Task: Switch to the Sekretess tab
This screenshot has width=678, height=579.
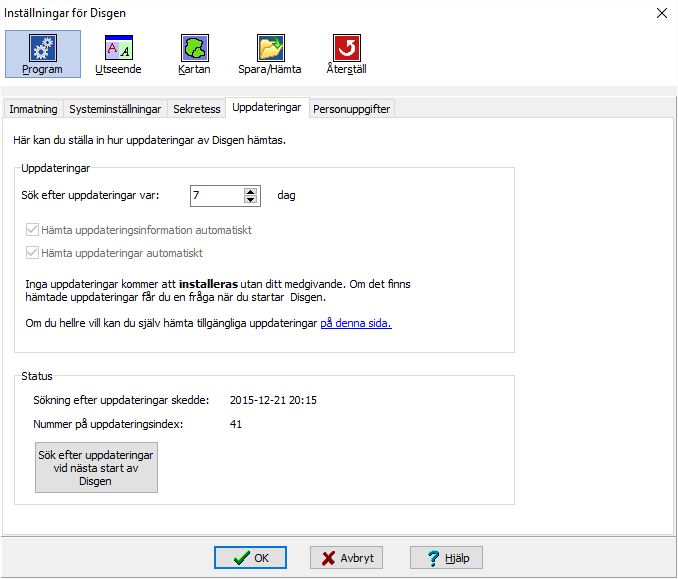Action: (197, 109)
